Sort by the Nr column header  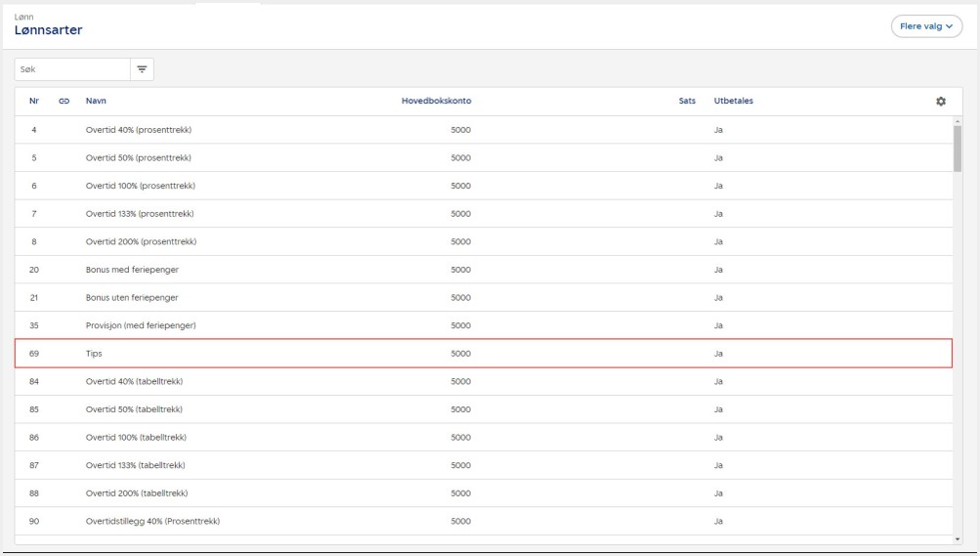coord(34,102)
